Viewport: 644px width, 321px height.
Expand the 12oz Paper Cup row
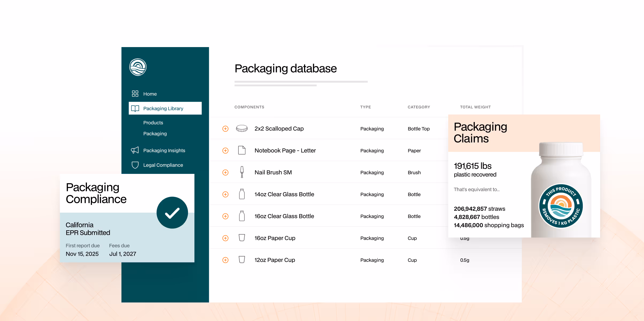(x=225, y=260)
